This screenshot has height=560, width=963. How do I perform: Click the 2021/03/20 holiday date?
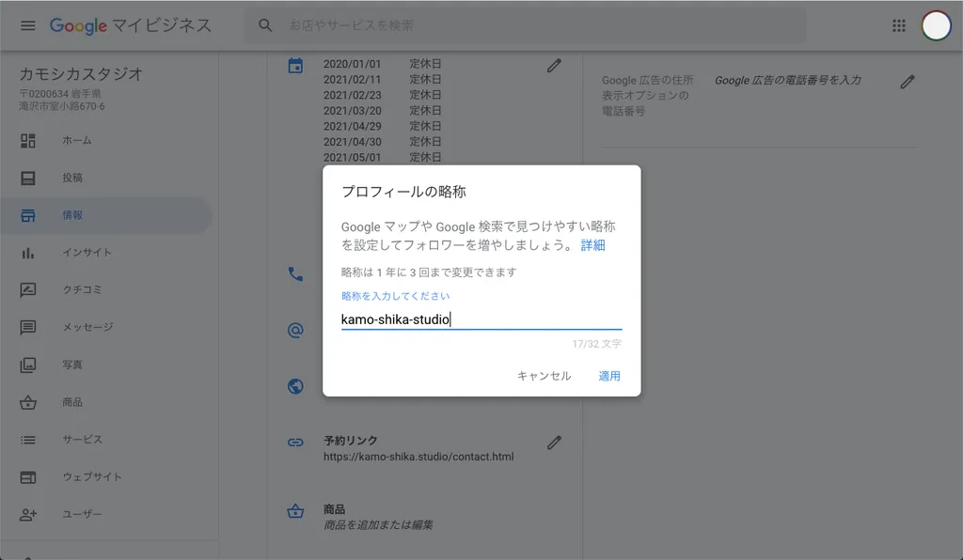[x=352, y=111]
